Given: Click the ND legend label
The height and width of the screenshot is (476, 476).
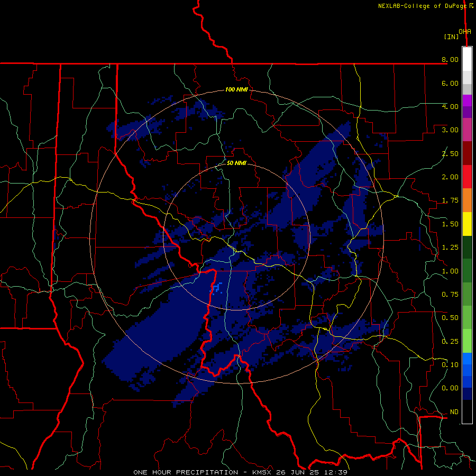Looking at the screenshot, I should click(x=454, y=412).
